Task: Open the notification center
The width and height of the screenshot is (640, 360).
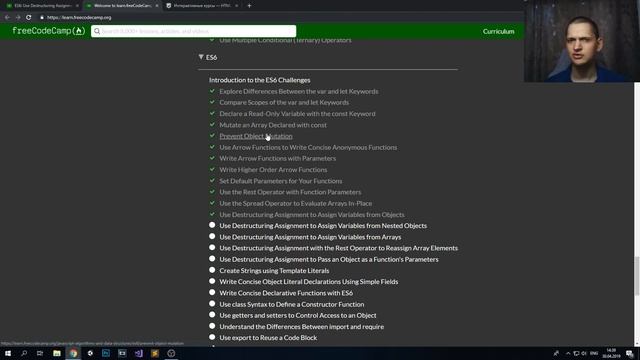Action: [x=630, y=353]
